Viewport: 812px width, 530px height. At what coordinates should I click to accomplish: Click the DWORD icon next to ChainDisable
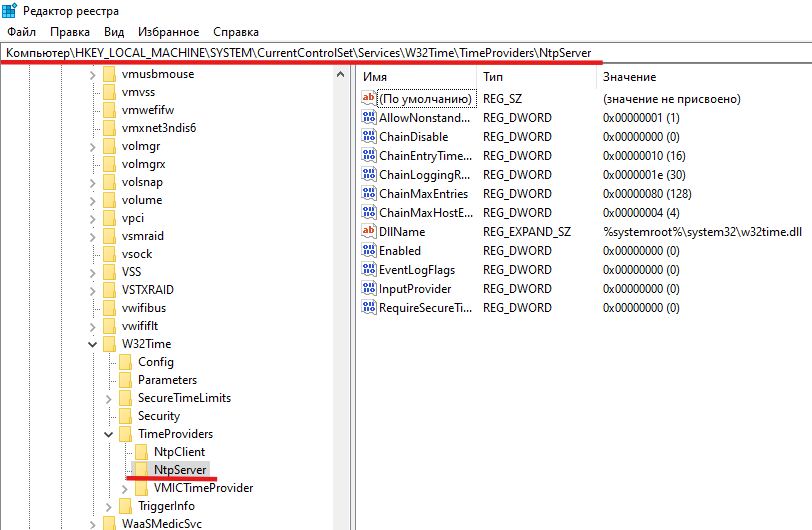pyautogui.click(x=369, y=137)
